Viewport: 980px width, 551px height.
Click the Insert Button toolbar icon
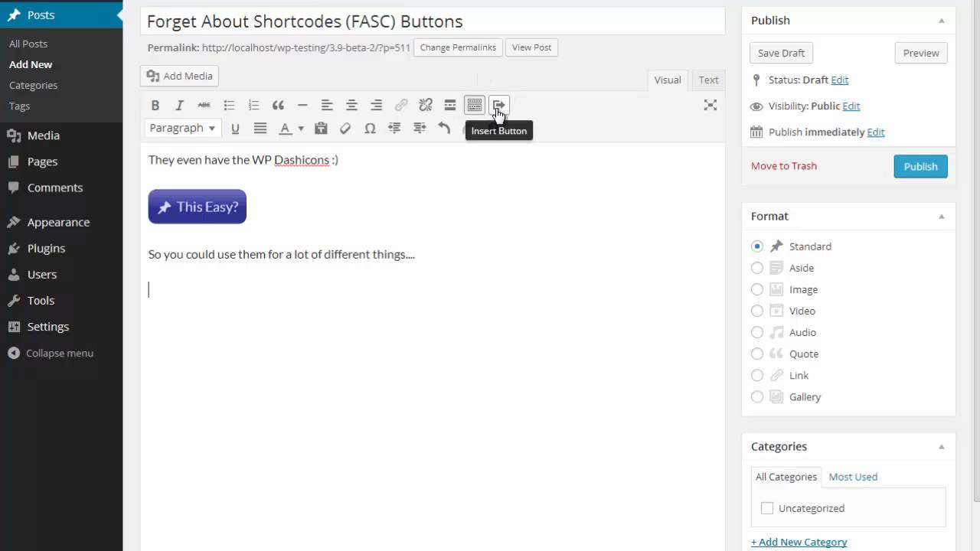coord(498,105)
